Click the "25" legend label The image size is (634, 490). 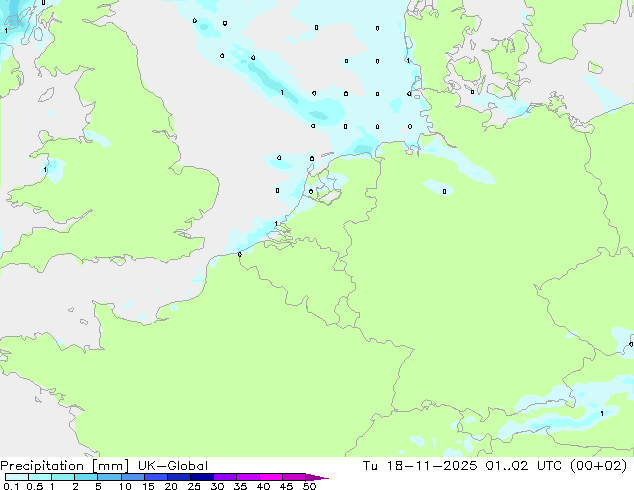(x=194, y=486)
